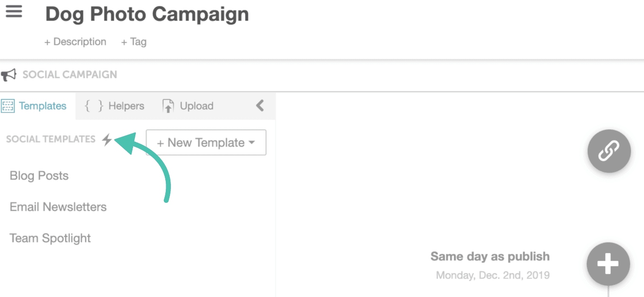Click the lightning bolt next to Social Templates
Viewport: 644px width, 297px height.
[x=107, y=139]
